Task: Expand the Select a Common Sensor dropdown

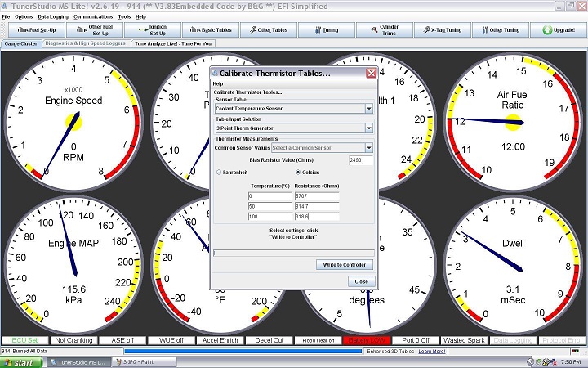Action: point(369,147)
